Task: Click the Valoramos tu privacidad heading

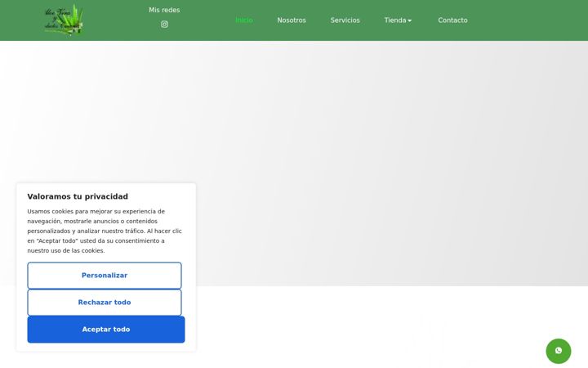Action: [78, 196]
